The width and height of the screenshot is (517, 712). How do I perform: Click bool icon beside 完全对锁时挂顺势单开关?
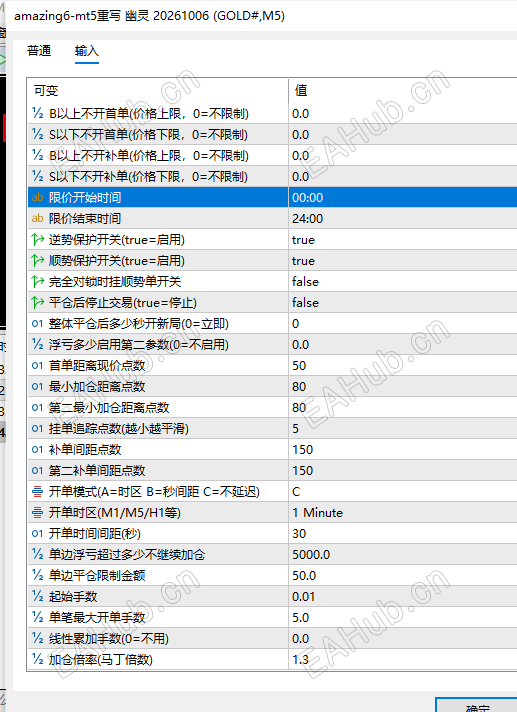[38, 282]
